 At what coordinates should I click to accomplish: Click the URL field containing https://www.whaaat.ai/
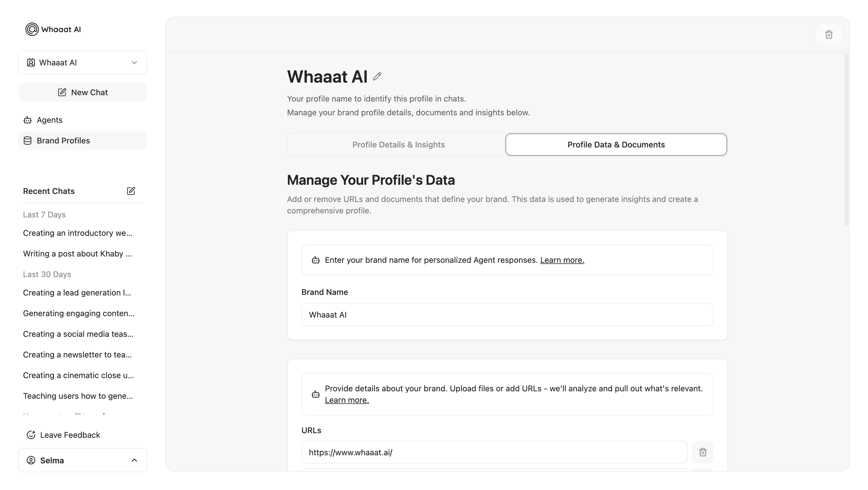(494, 452)
